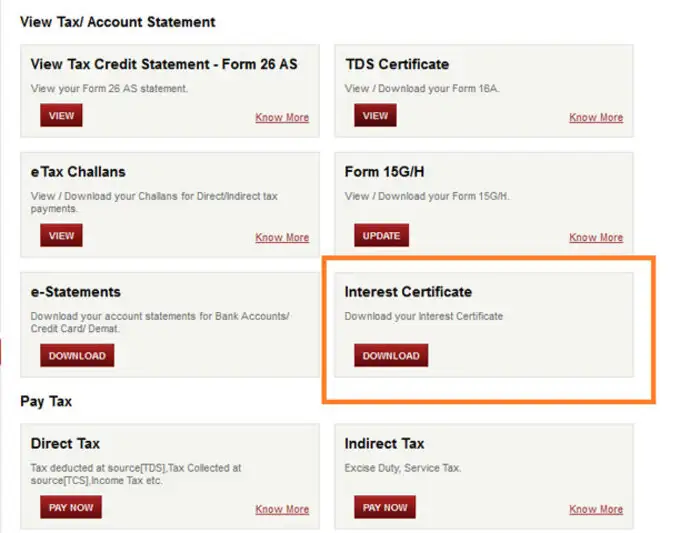Open Know More link for Form 15G/H
Viewport: 700px width, 533px height.
pyautogui.click(x=596, y=238)
